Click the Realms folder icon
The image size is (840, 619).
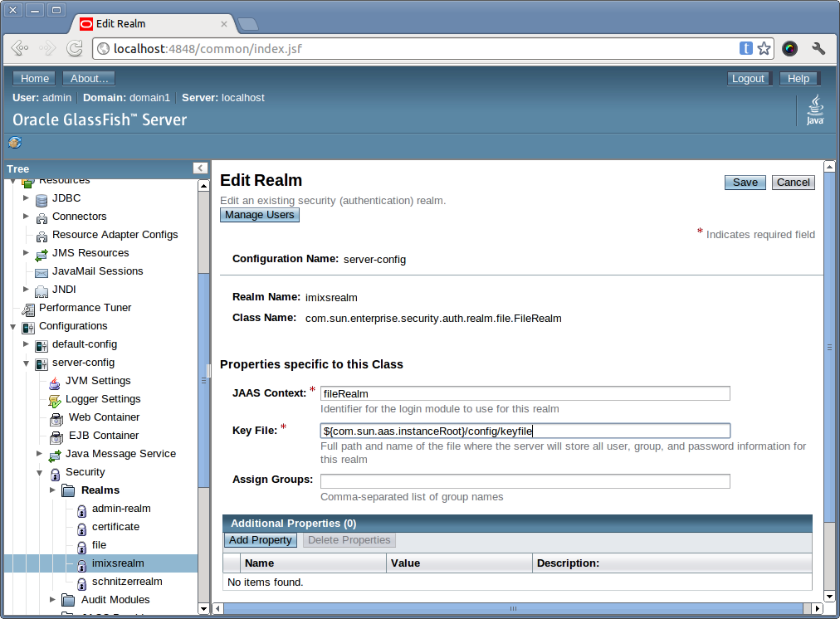coord(68,490)
